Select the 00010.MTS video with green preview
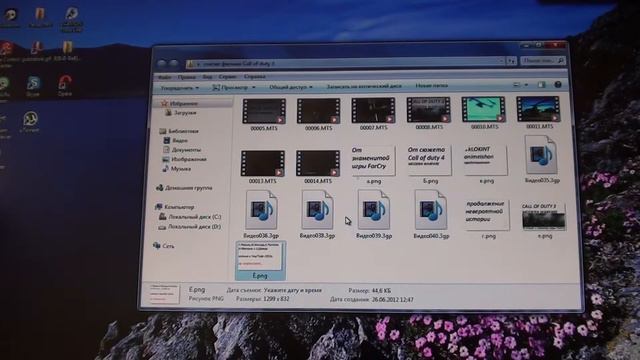Viewport: 640px width, 360px height. pos(483,109)
